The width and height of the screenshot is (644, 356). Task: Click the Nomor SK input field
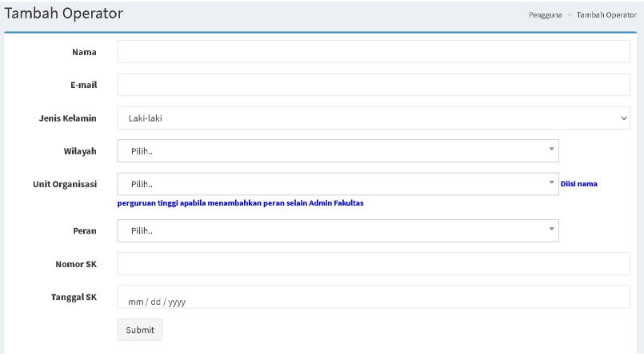tap(374, 264)
